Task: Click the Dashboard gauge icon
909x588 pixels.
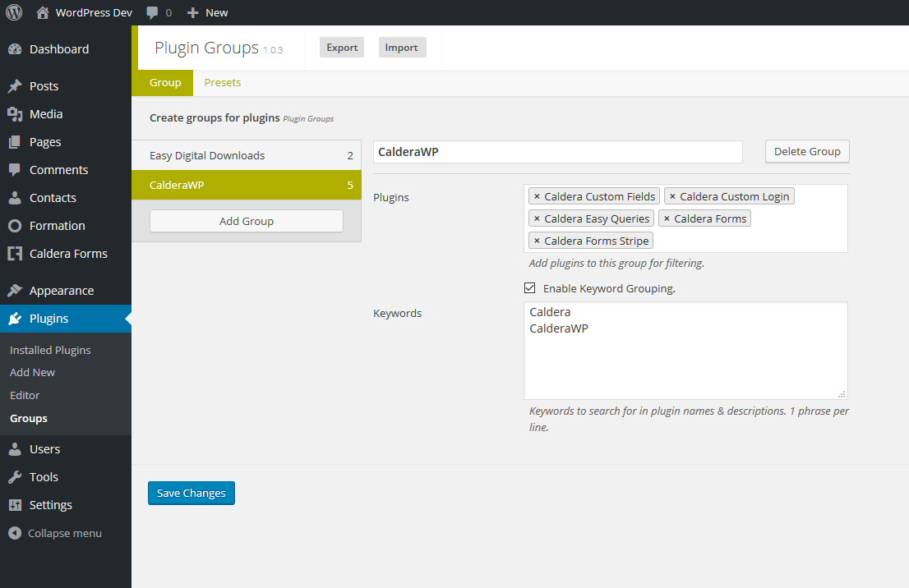Action: pyautogui.click(x=15, y=49)
